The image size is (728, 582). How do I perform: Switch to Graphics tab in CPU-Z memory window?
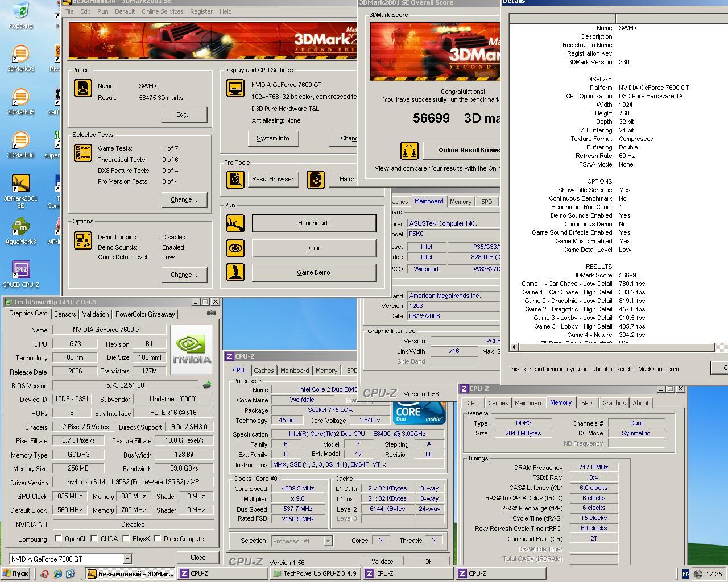[614, 403]
